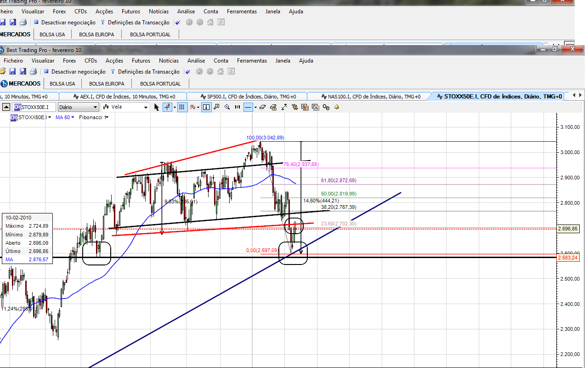Screen dimensions: 588x368
Task: Select the arrow pointer tool
Action: click(x=157, y=107)
